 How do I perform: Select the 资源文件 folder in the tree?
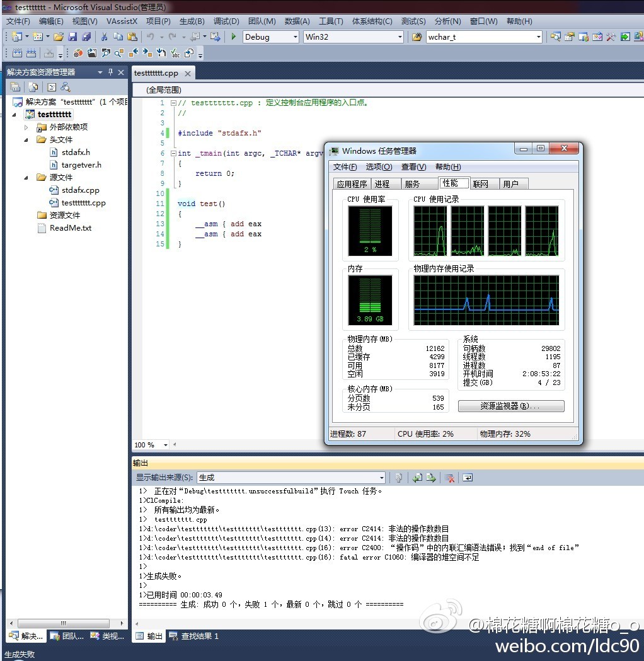tap(64, 216)
